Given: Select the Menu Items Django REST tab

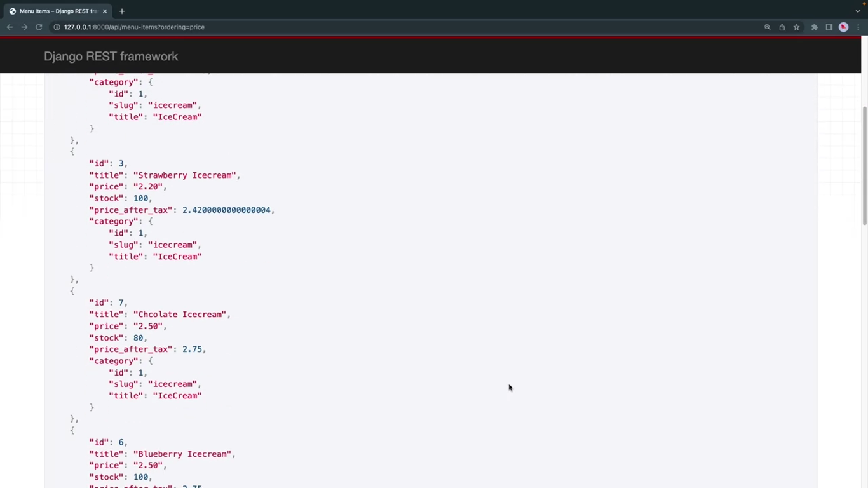Looking at the screenshot, I should [x=57, y=11].
